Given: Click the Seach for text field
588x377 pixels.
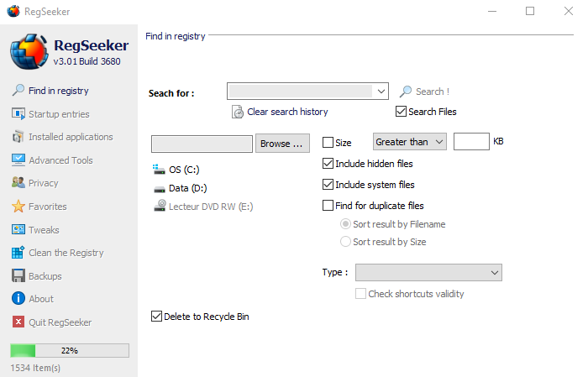Looking at the screenshot, I should 301,92.
